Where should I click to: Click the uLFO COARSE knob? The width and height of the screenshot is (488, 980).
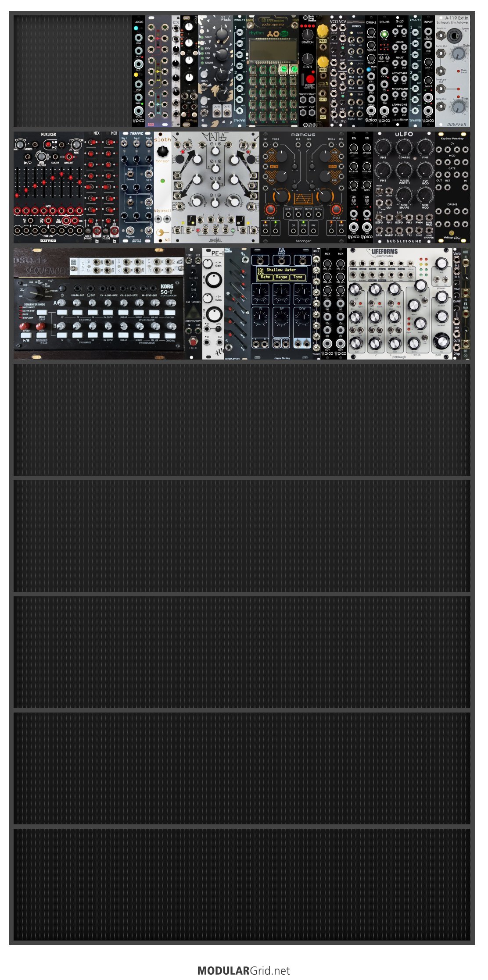tap(404, 147)
